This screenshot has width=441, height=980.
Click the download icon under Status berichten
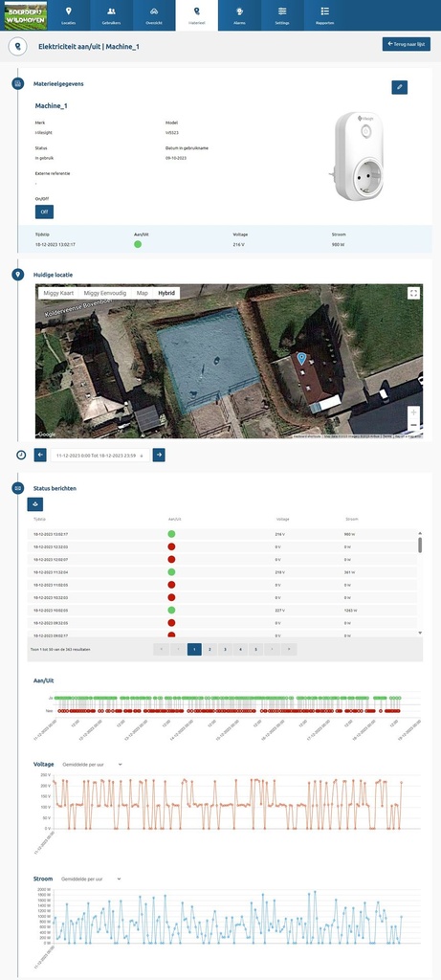click(35, 503)
